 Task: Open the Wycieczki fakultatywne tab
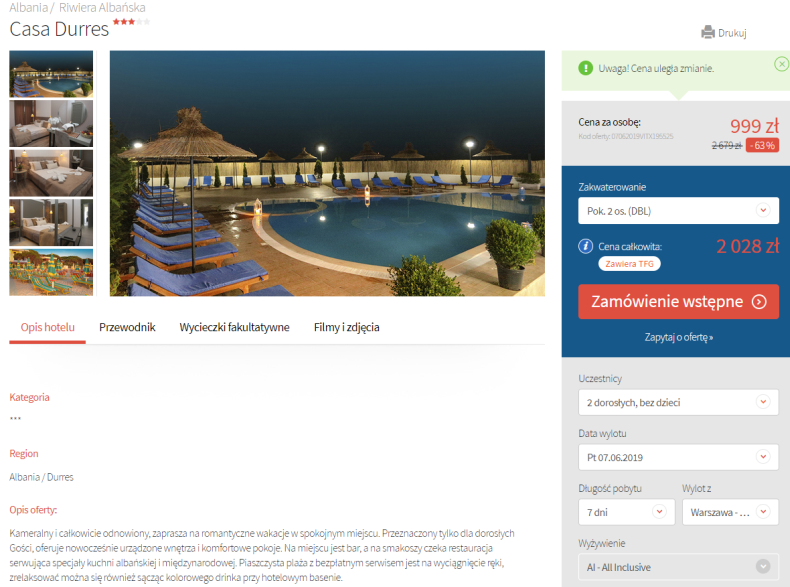pos(234,328)
